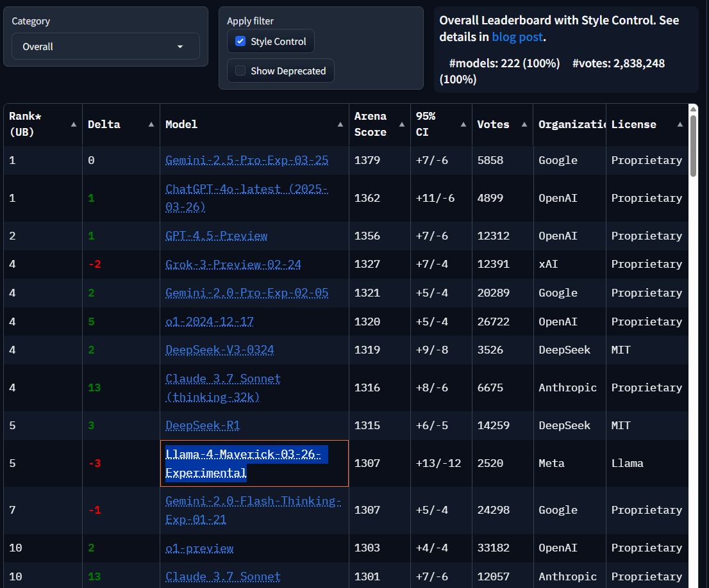Open the blog post link

pyautogui.click(x=517, y=37)
